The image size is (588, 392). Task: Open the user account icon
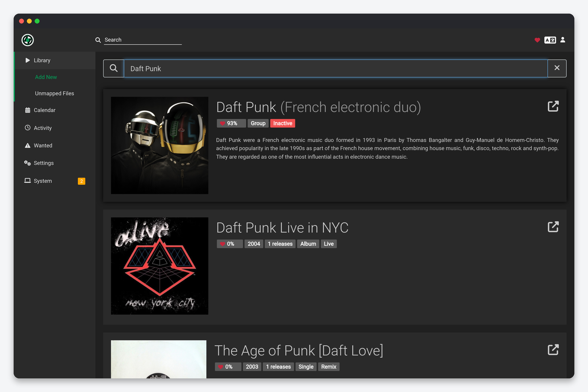(x=562, y=40)
